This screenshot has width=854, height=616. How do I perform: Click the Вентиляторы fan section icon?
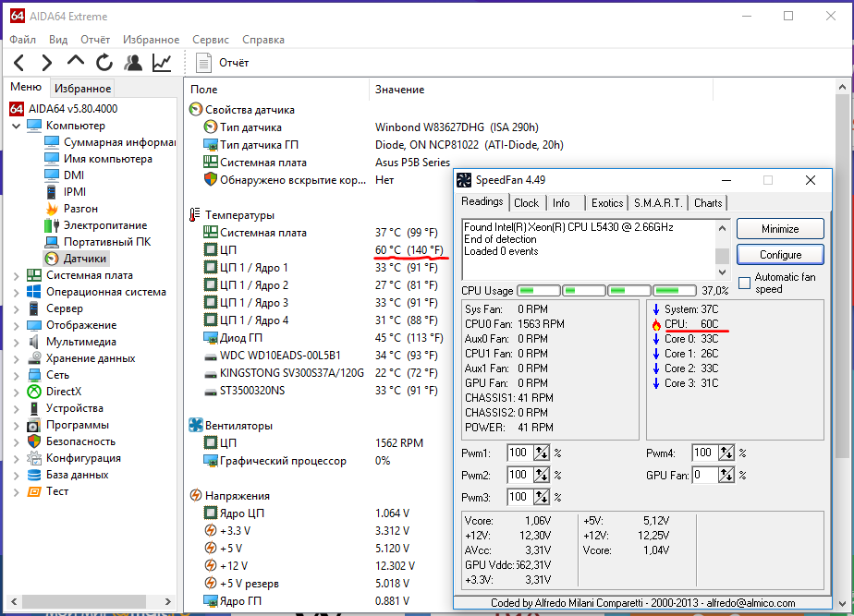coord(196,425)
